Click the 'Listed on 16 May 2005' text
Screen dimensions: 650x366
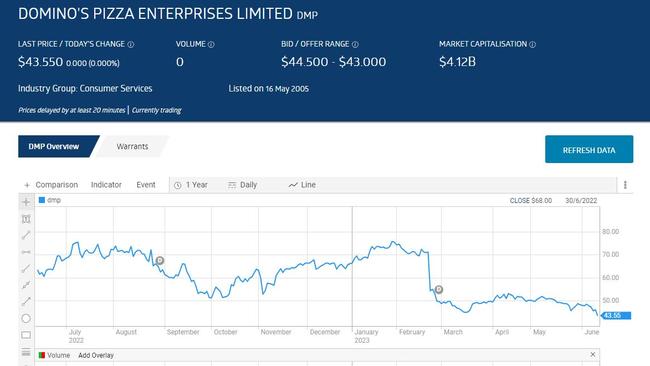269,88
